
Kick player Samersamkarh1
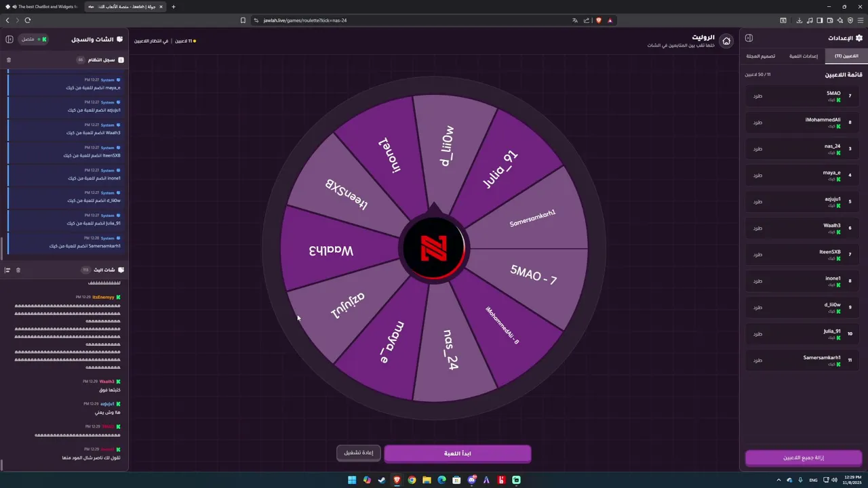click(x=757, y=360)
